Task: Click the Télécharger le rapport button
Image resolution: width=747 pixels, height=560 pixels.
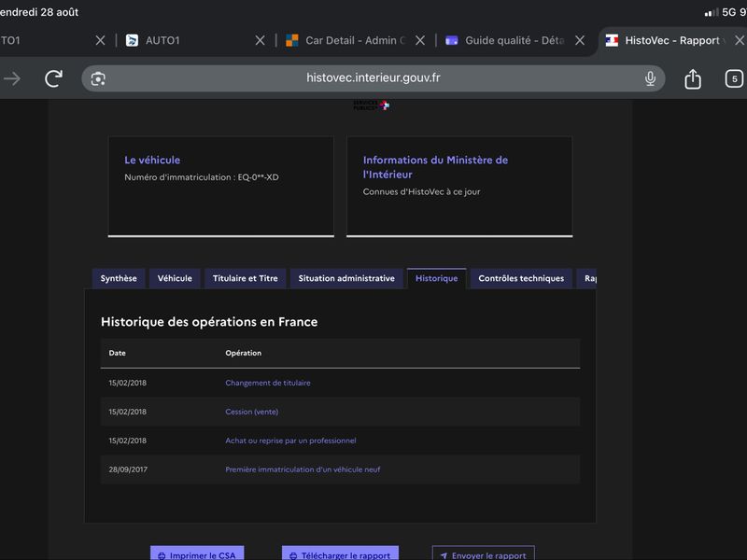Action: [340, 553]
